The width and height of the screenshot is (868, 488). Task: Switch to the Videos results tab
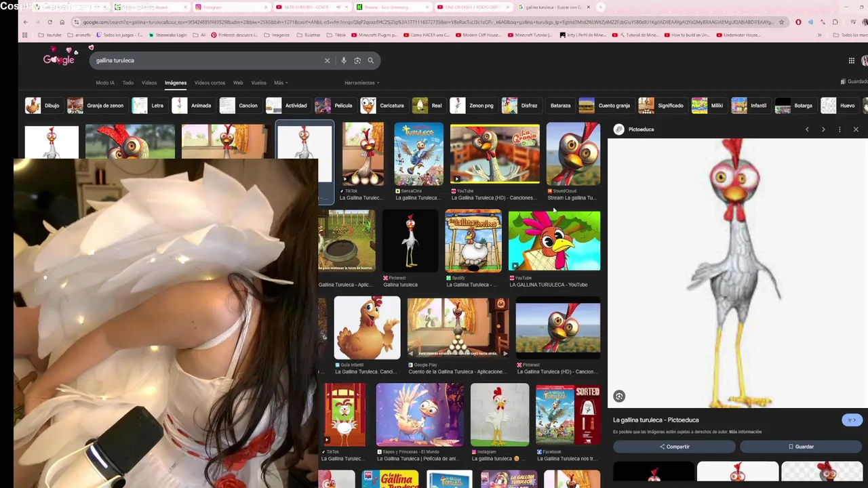coord(149,83)
